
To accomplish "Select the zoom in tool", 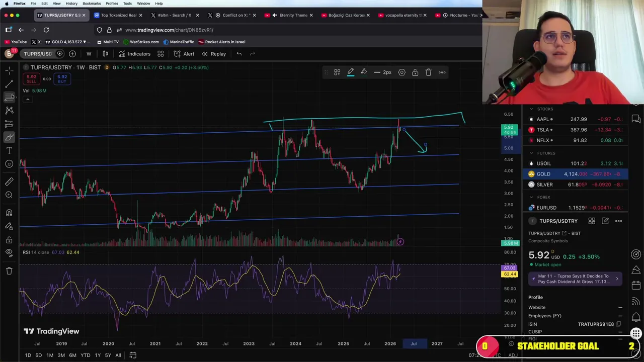I will [x=9, y=195].
